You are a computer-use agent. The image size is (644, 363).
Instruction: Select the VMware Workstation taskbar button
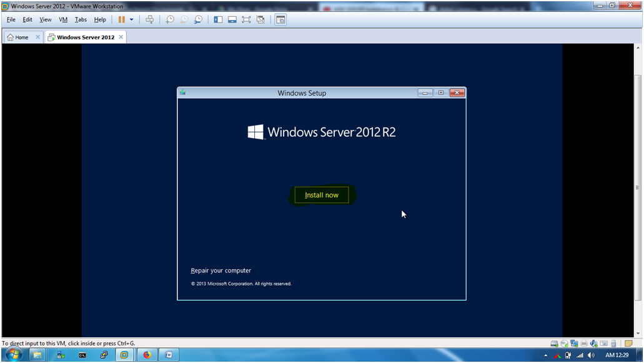click(x=124, y=355)
